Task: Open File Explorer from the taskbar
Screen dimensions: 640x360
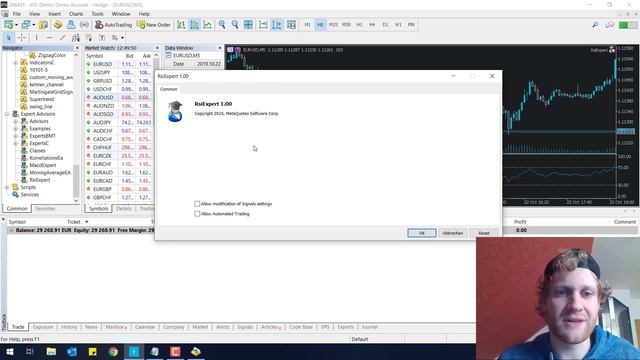Action: pyautogui.click(x=51, y=351)
